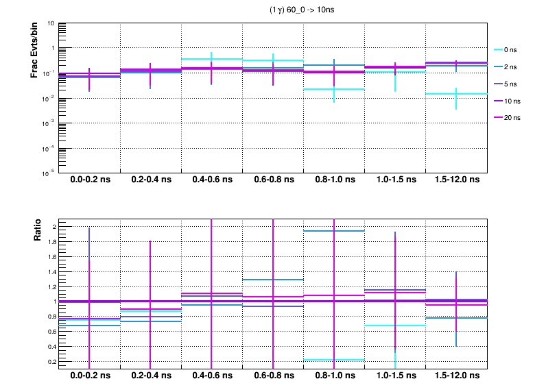Click '0.0-0.2 ns' label under top plot
This screenshot has height=392, width=546.
[90, 181]
